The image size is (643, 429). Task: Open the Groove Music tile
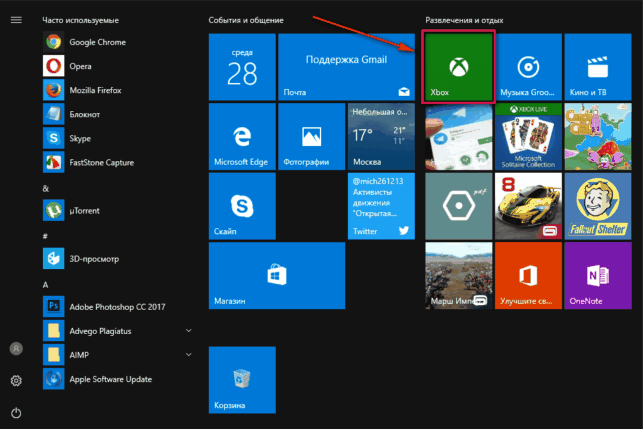tap(528, 67)
